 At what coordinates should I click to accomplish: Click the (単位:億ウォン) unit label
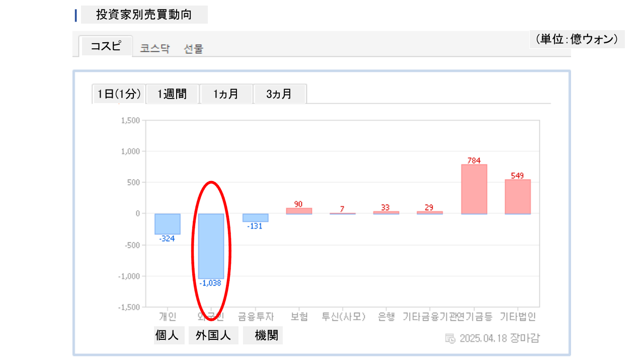[x=577, y=39]
